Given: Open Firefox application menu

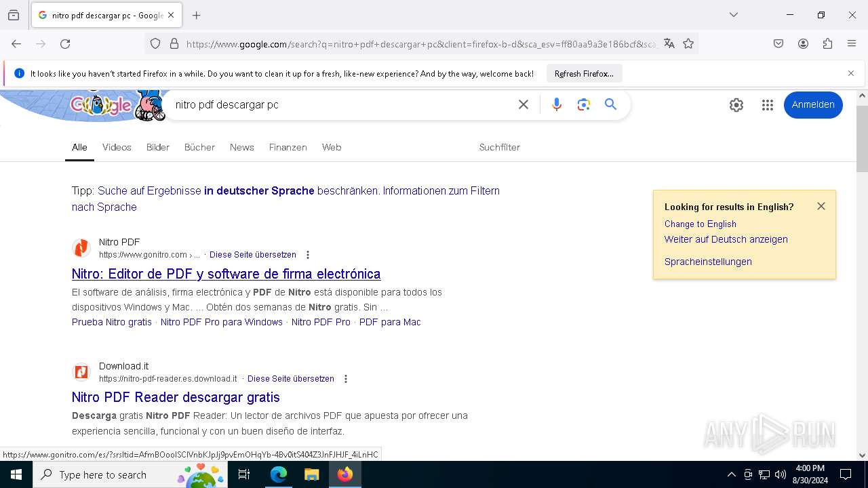Looking at the screenshot, I should [x=852, y=44].
